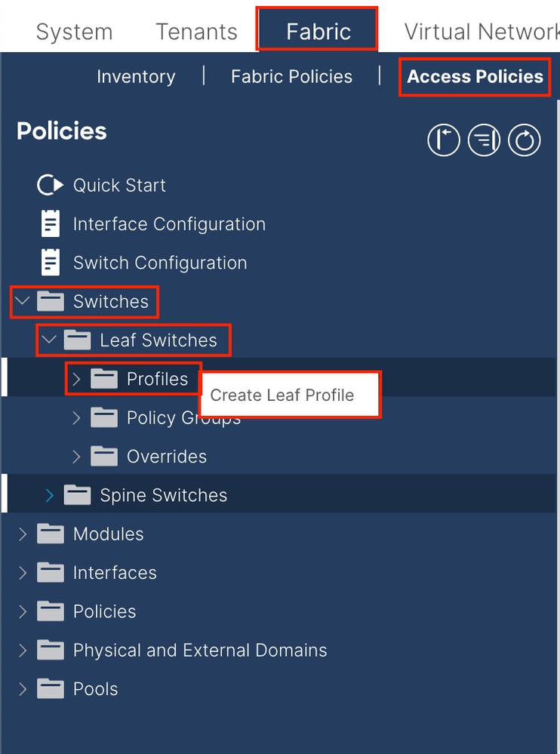
Task: Click the Pools folder icon
Action: [51, 689]
